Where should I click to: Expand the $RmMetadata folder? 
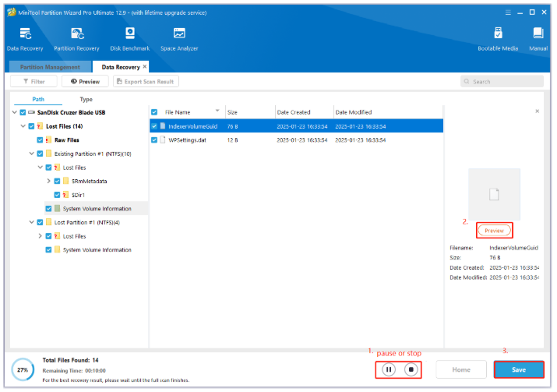coord(48,182)
